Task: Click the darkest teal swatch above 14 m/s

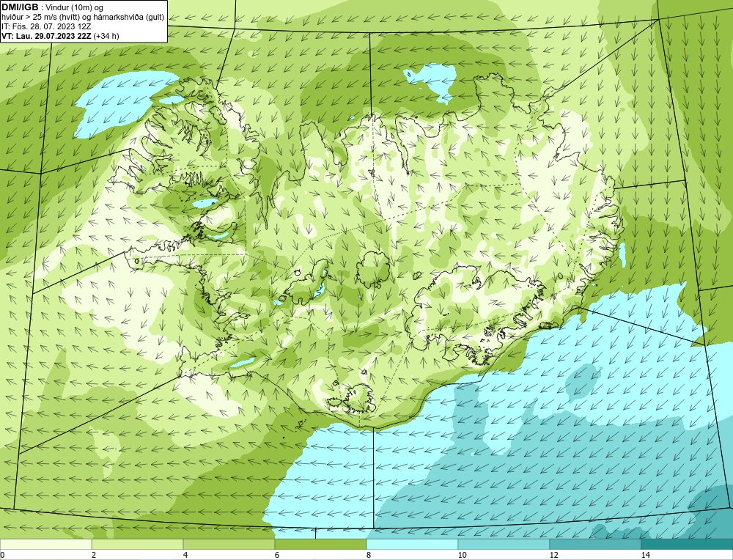Action: click(687, 544)
